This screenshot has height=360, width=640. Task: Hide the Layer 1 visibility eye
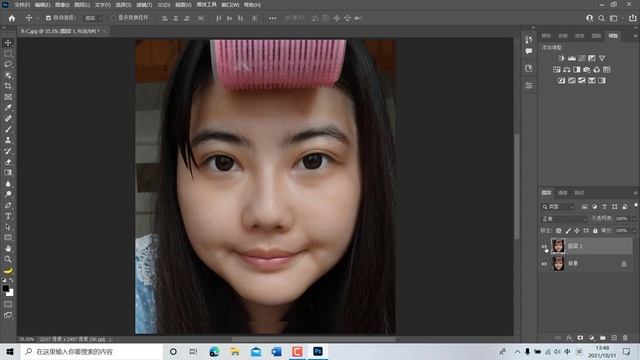click(x=544, y=246)
